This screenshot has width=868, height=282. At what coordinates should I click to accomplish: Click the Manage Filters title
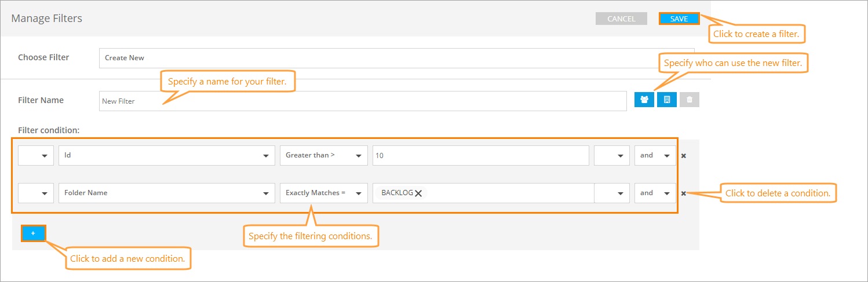tap(47, 19)
